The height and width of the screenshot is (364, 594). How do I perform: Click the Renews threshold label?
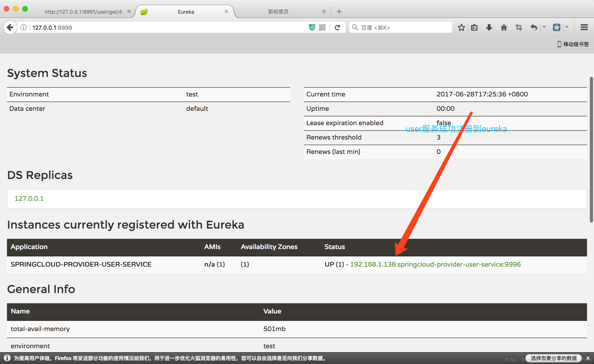pos(334,137)
